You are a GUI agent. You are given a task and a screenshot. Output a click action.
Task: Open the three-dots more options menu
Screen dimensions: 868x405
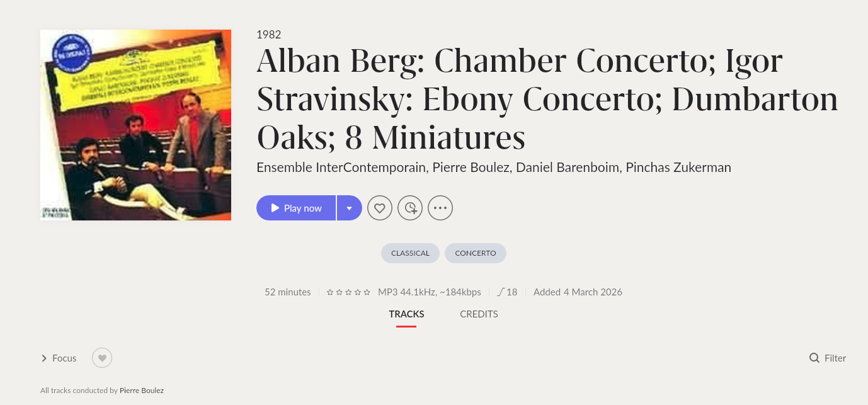tap(440, 208)
